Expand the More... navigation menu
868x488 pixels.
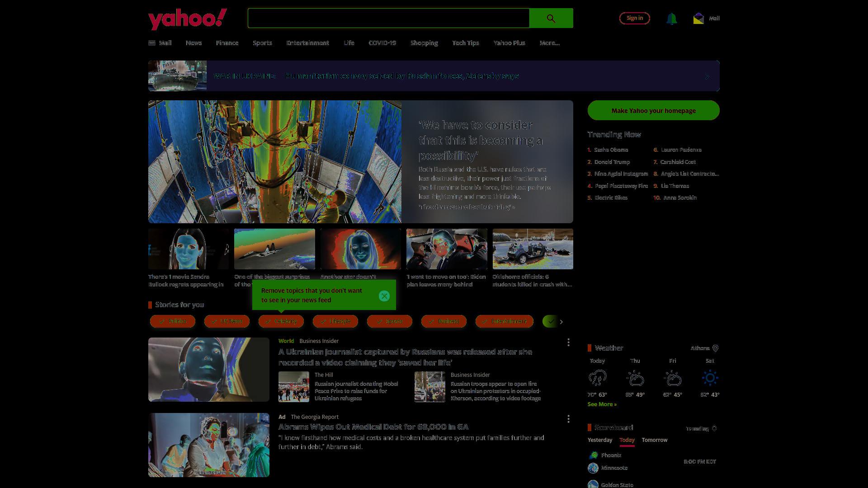(550, 43)
